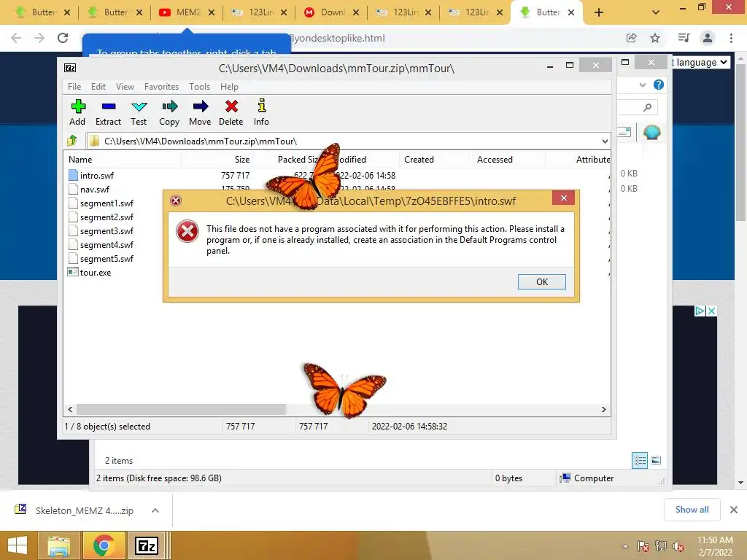This screenshot has height=560, width=747.
Task: Select the segment4.swf file
Action: pos(107,245)
